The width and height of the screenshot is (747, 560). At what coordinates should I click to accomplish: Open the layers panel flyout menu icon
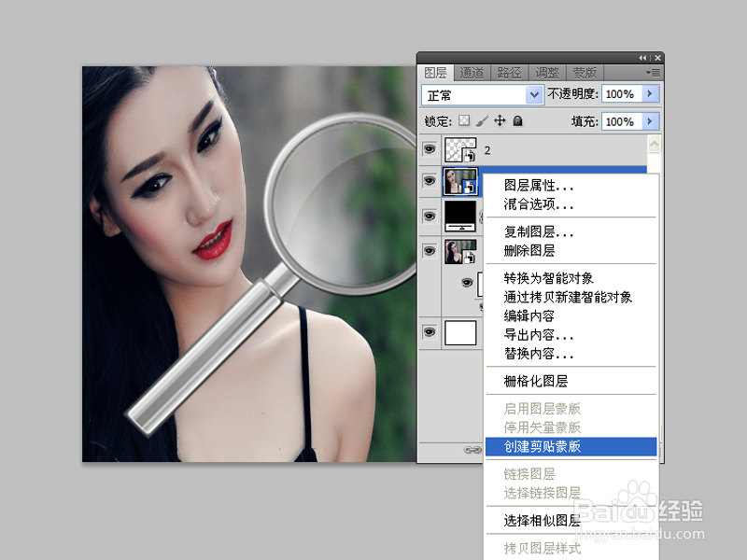point(653,73)
